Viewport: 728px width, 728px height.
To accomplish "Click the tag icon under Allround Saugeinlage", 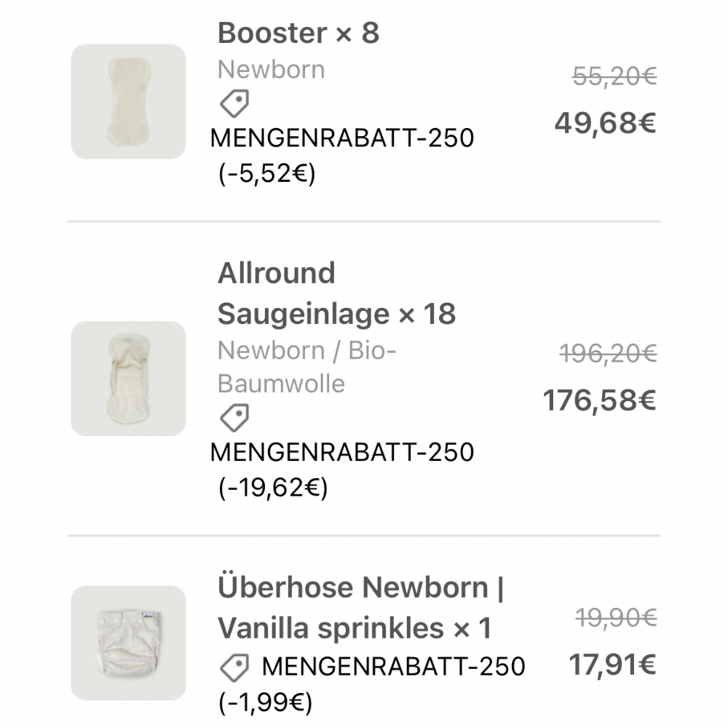I will 234,419.
